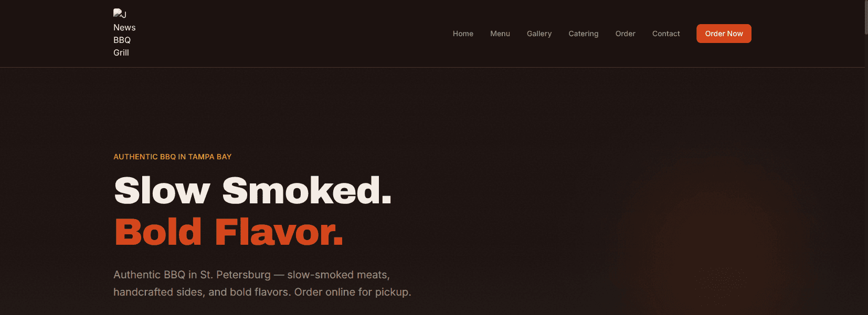Image resolution: width=868 pixels, height=315 pixels.
Task: Open the Gallery page link
Action: coord(539,34)
